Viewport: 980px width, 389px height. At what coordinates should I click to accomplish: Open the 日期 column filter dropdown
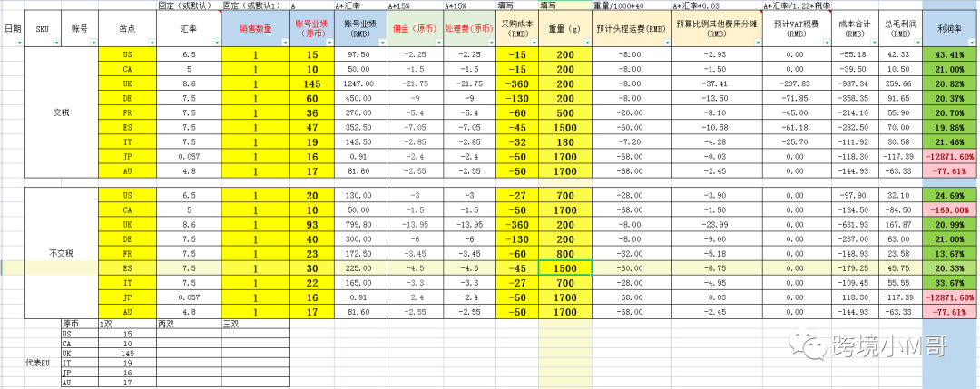pyautogui.click(x=17, y=41)
